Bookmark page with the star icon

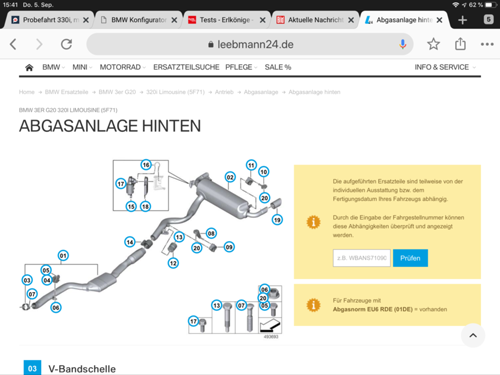click(x=433, y=44)
